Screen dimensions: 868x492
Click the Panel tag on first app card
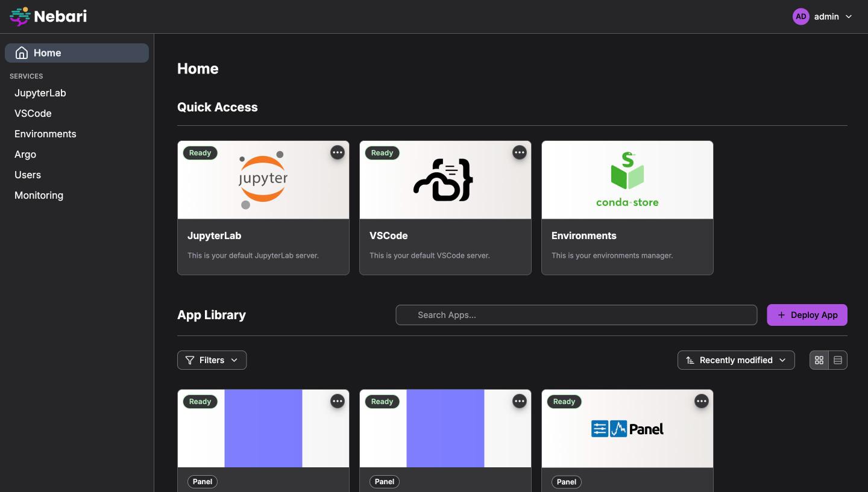click(x=203, y=482)
